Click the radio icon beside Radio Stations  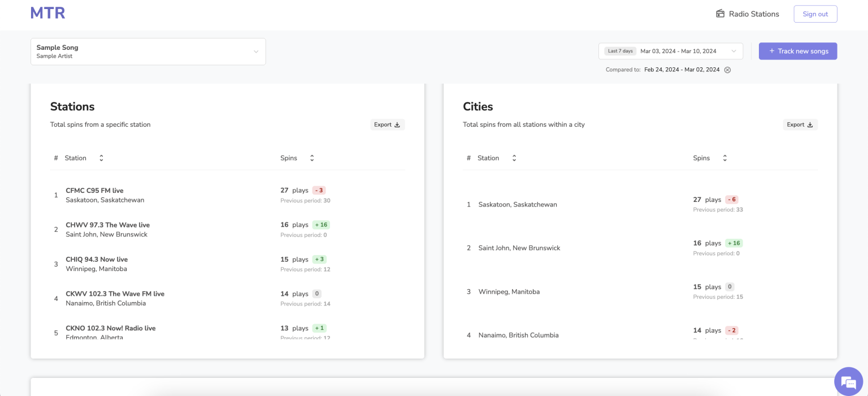[x=720, y=14]
